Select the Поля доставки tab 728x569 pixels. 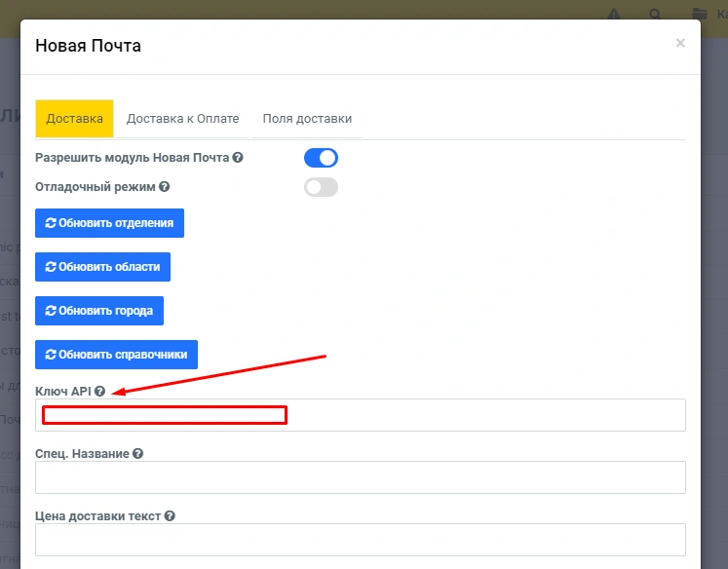[x=307, y=119]
